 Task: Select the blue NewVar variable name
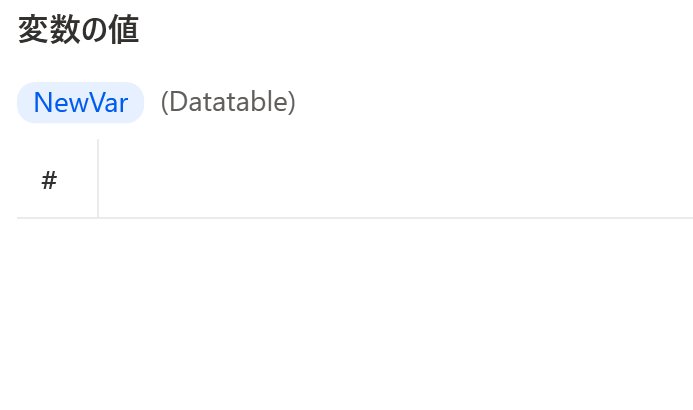81,102
